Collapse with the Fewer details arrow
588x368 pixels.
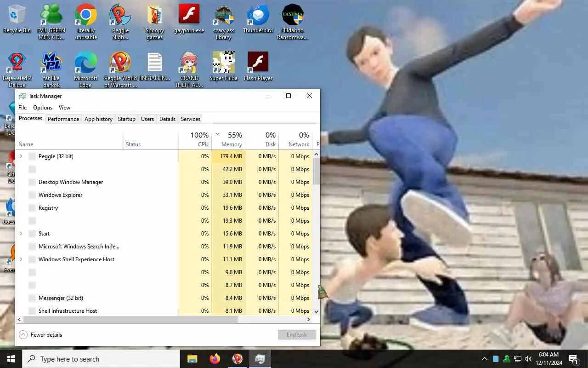tap(23, 335)
